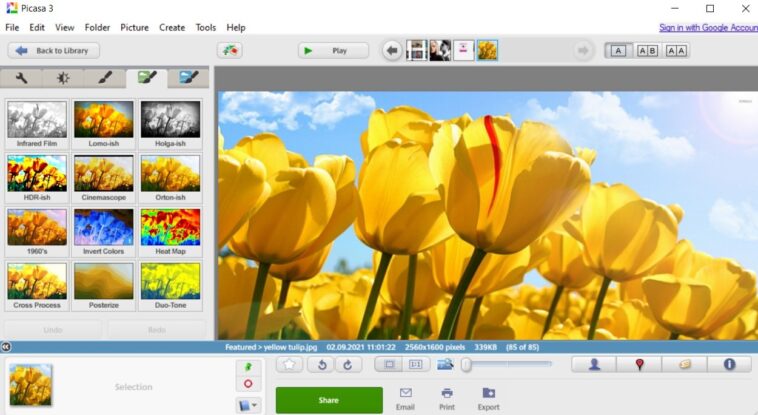Click the Export icon
Image resolution: width=758 pixels, height=415 pixels.
click(x=488, y=398)
